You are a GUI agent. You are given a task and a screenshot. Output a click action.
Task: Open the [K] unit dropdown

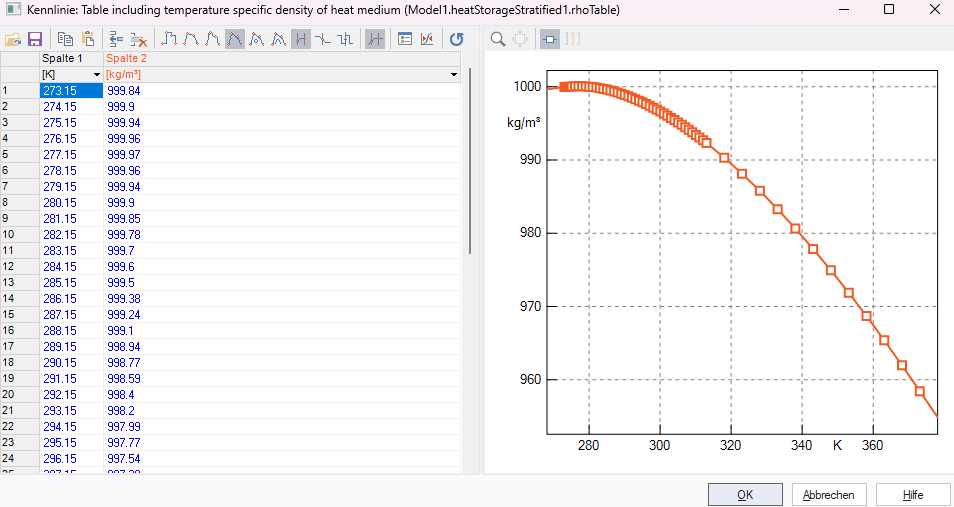click(97, 74)
